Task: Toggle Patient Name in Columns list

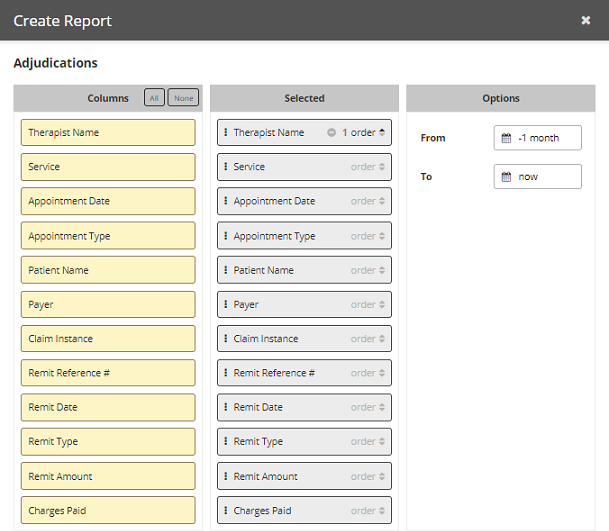Action: point(108,270)
